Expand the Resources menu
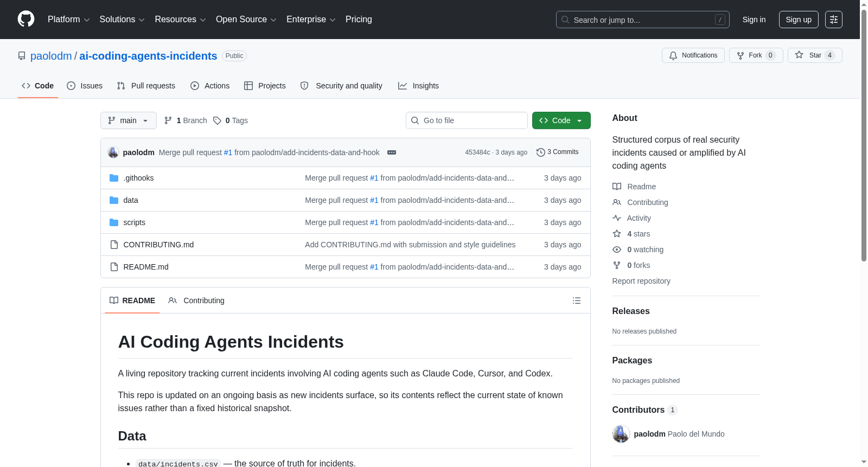The width and height of the screenshot is (868, 467). (180, 20)
